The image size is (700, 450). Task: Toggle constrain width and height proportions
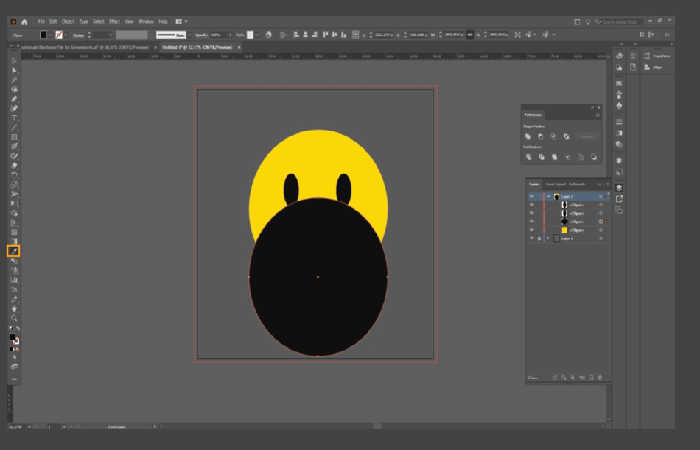tap(470, 34)
